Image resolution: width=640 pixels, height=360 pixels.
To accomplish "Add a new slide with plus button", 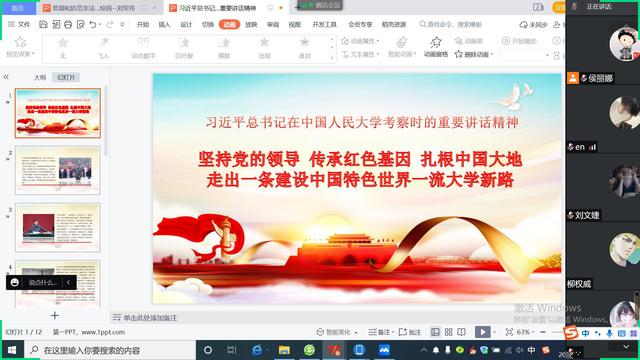I will pos(55,316).
